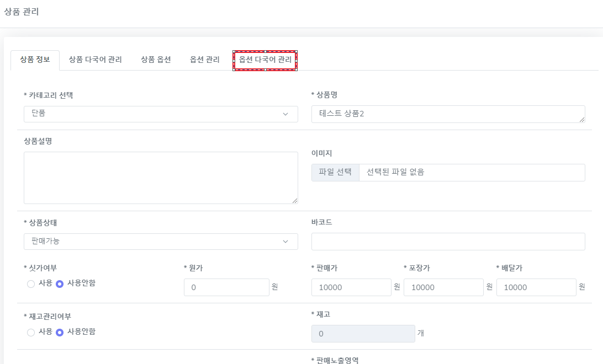Click the 배달가 price field

536,287
